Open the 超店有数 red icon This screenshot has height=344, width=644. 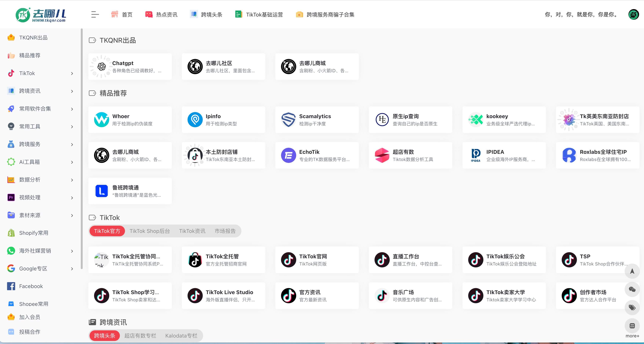382,155
